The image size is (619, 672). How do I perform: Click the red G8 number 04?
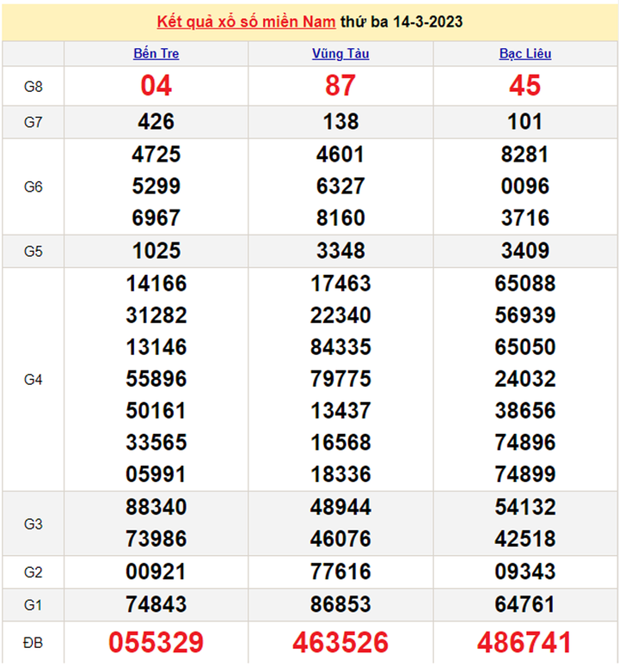[156, 86]
